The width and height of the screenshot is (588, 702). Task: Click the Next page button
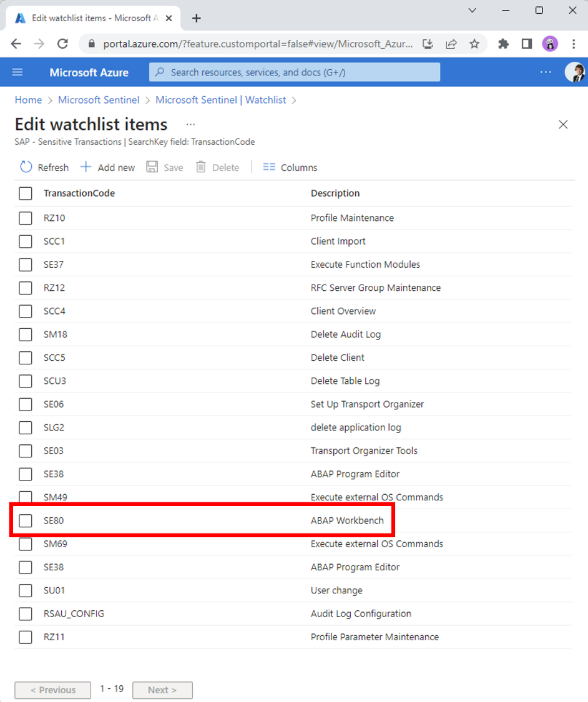click(162, 690)
